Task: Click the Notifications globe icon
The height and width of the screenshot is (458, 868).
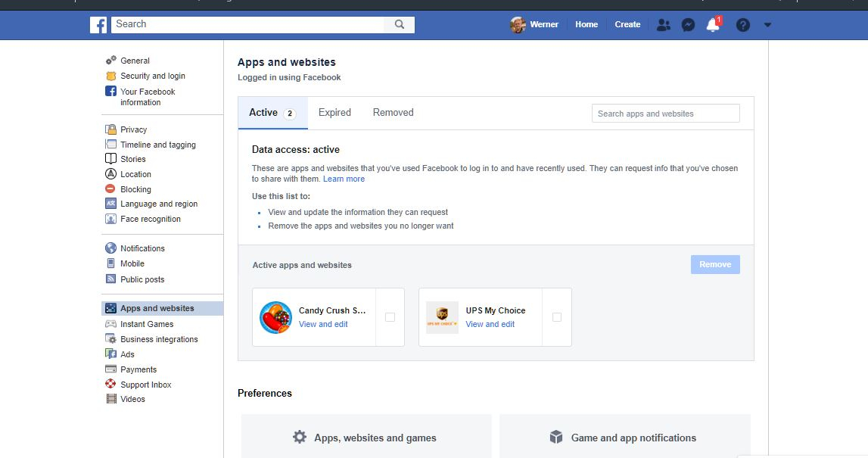Action: 110,248
